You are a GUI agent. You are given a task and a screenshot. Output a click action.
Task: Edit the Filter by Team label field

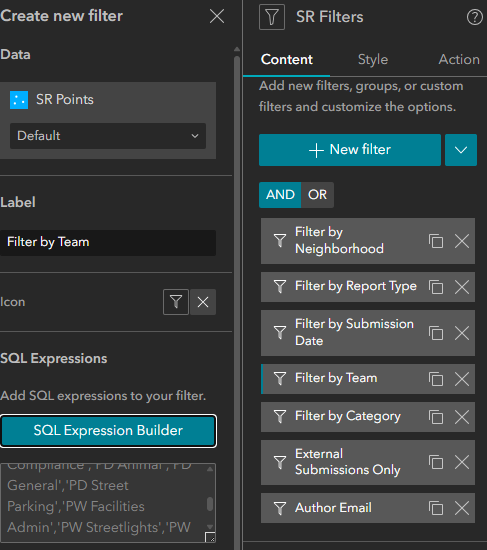[x=108, y=243]
